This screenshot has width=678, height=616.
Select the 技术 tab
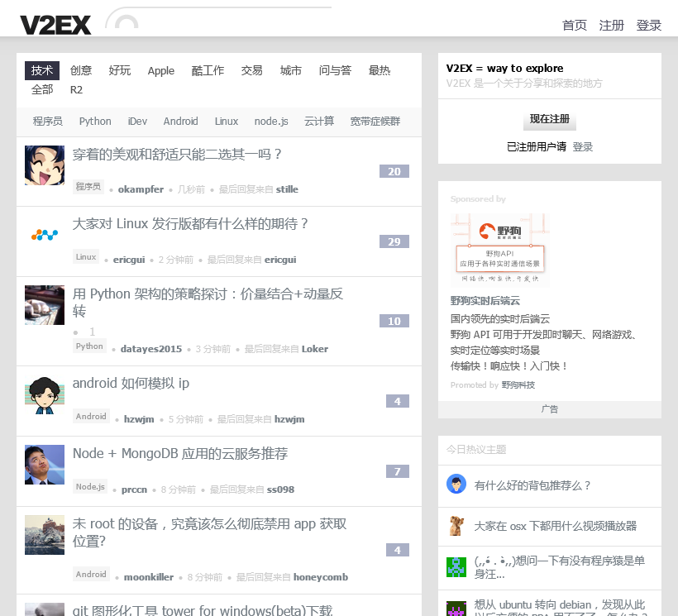pyautogui.click(x=42, y=70)
